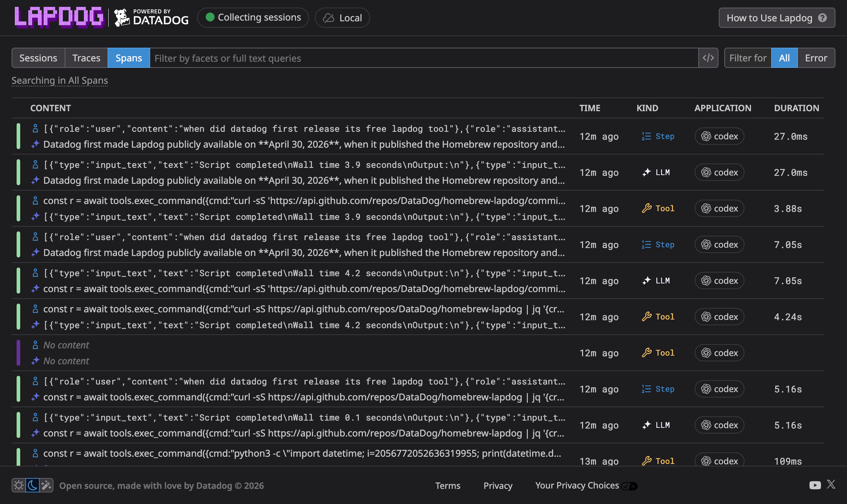The image size is (847, 504).
Task: Click the first No content line
Action: point(66,345)
